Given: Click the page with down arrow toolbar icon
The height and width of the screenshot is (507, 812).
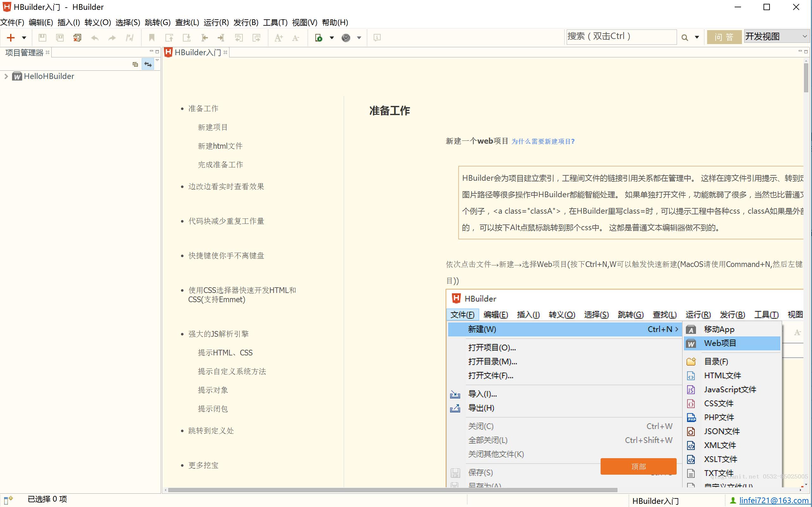Looking at the screenshot, I should click(x=187, y=37).
